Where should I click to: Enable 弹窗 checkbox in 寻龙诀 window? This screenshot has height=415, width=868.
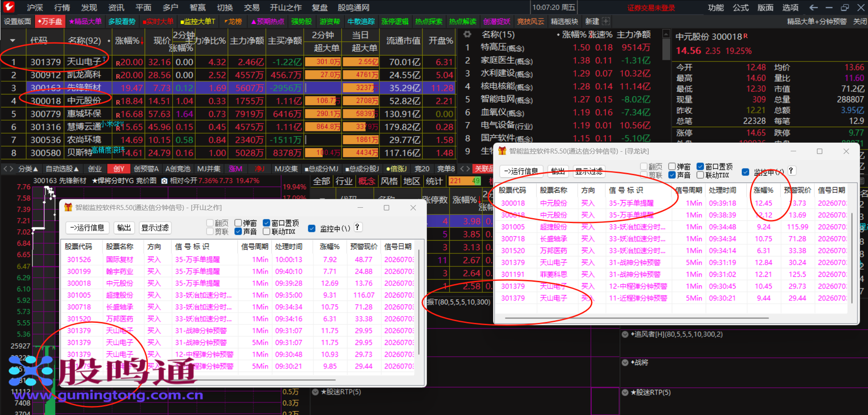tap(672, 167)
